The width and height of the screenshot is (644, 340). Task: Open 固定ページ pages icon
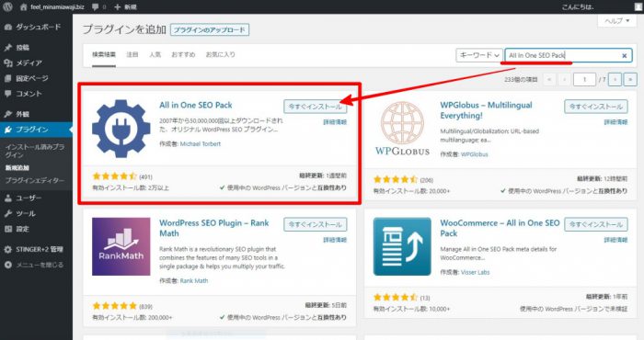point(7,78)
